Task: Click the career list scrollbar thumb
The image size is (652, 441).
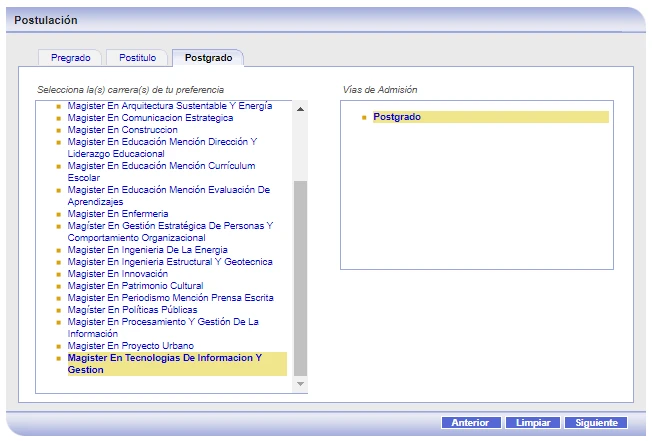Action: pyautogui.click(x=300, y=275)
